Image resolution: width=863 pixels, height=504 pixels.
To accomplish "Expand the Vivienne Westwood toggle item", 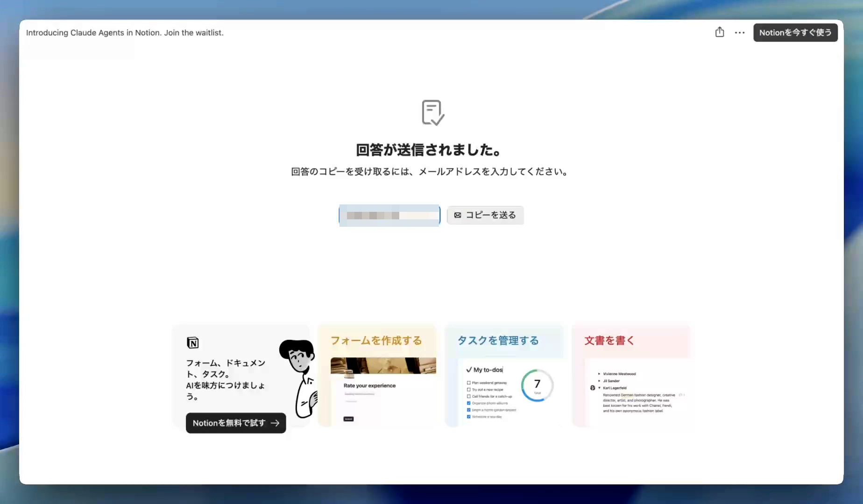I will [x=599, y=374].
